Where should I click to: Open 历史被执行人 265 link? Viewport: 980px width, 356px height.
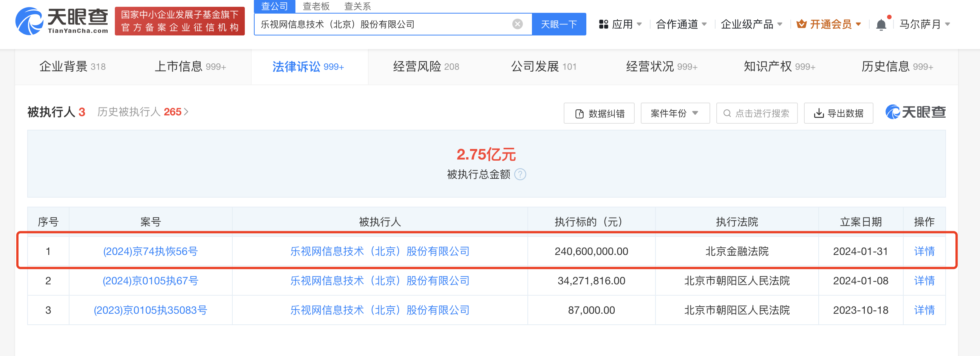[143, 112]
